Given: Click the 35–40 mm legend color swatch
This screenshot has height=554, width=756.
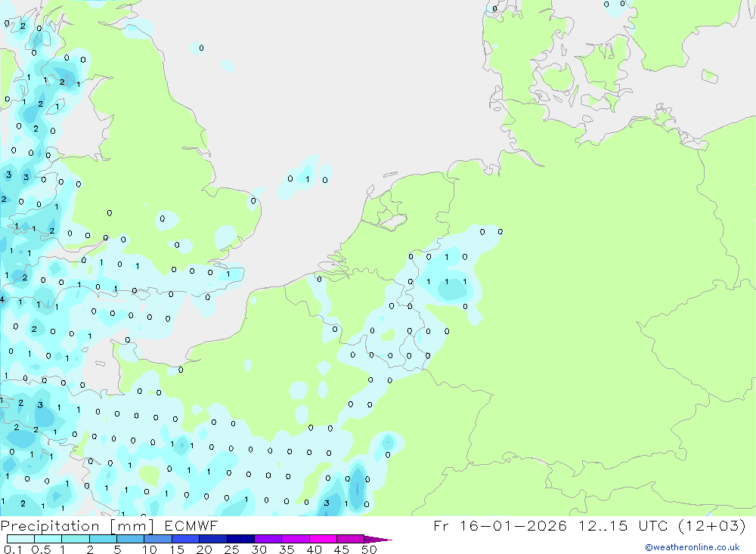Looking at the screenshot, I should [296, 539].
